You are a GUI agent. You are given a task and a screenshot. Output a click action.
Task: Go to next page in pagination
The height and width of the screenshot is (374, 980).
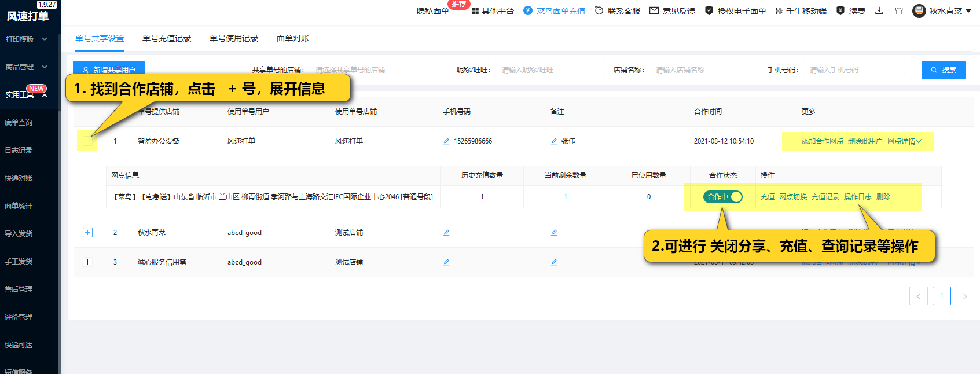[964, 296]
